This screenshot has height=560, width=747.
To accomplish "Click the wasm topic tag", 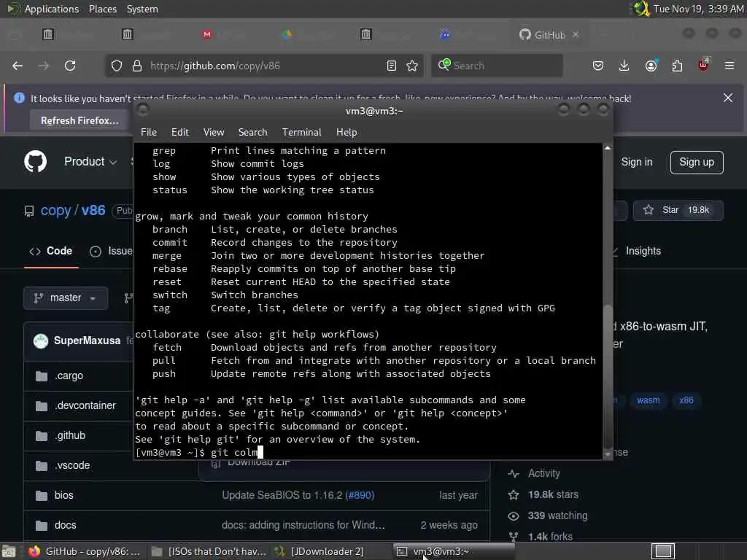I will (x=648, y=400).
